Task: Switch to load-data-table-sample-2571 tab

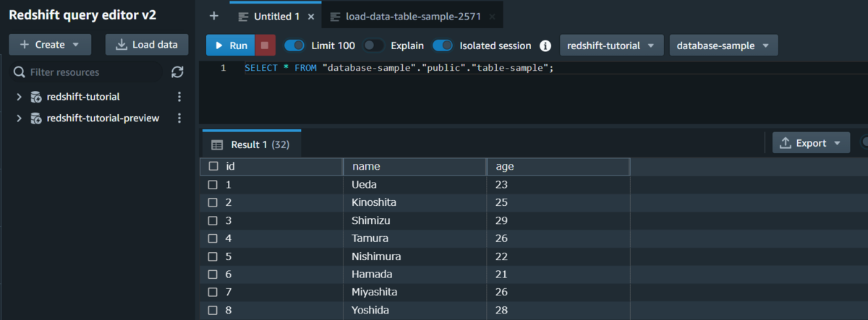Action: pyautogui.click(x=412, y=16)
